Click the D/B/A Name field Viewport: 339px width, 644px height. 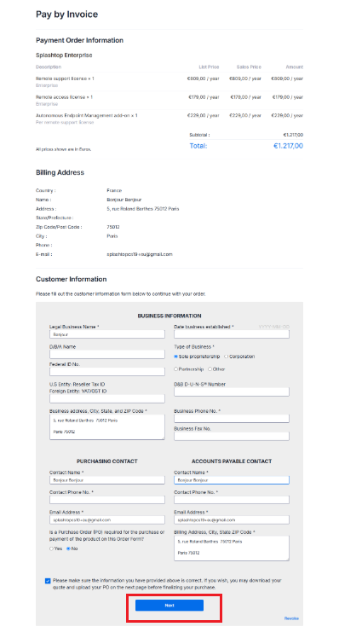[107, 354]
